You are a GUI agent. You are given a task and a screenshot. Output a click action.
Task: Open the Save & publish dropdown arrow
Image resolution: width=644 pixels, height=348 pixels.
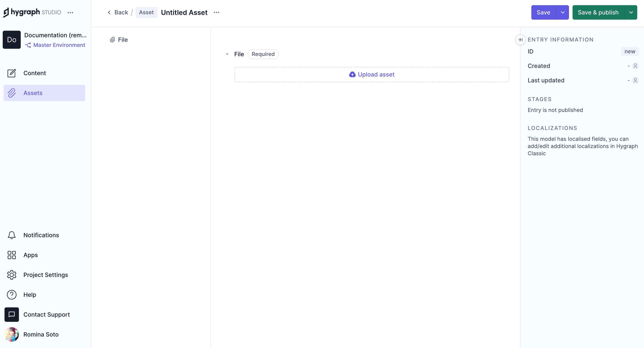click(631, 12)
